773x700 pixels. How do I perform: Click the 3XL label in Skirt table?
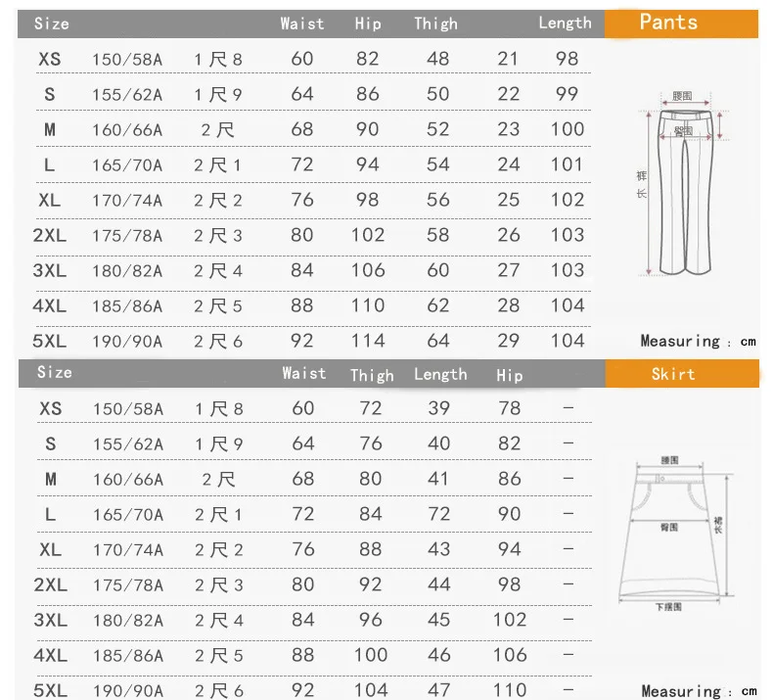(x=50, y=620)
